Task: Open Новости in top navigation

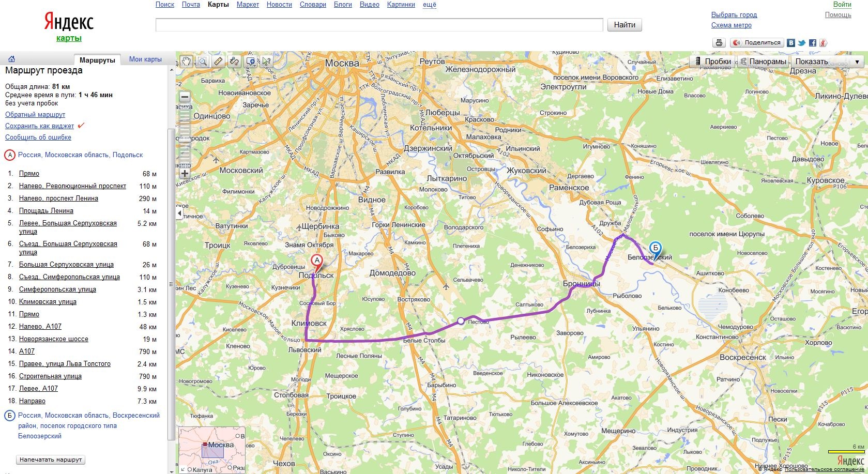Action: pos(279,5)
